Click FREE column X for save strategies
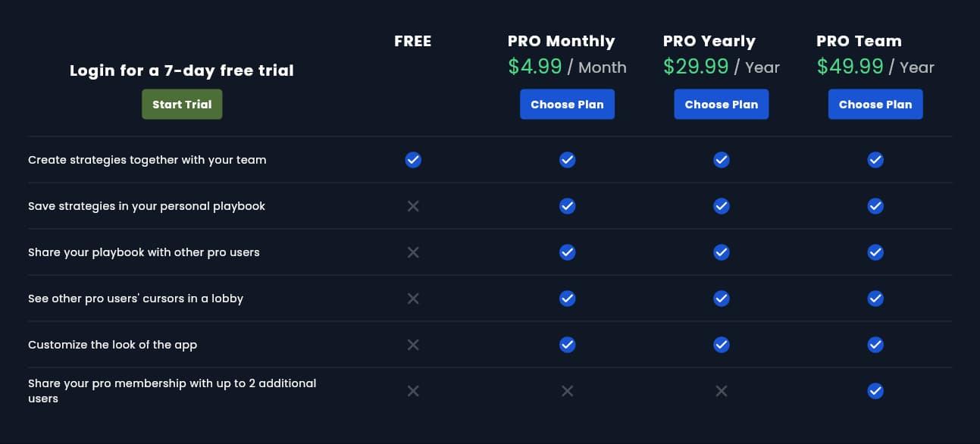This screenshot has height=444, width=980. click(x=413, y=206)
